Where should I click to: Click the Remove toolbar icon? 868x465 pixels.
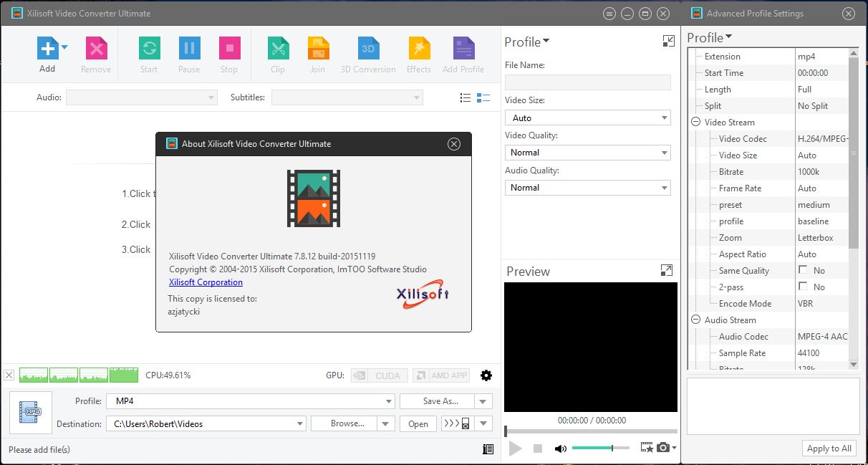point(96,48)
